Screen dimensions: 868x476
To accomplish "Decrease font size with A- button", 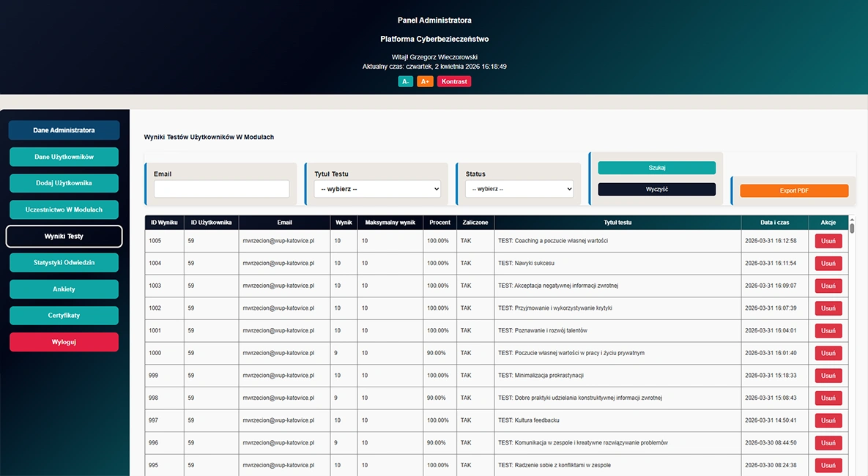I will [x=405, y=81].
